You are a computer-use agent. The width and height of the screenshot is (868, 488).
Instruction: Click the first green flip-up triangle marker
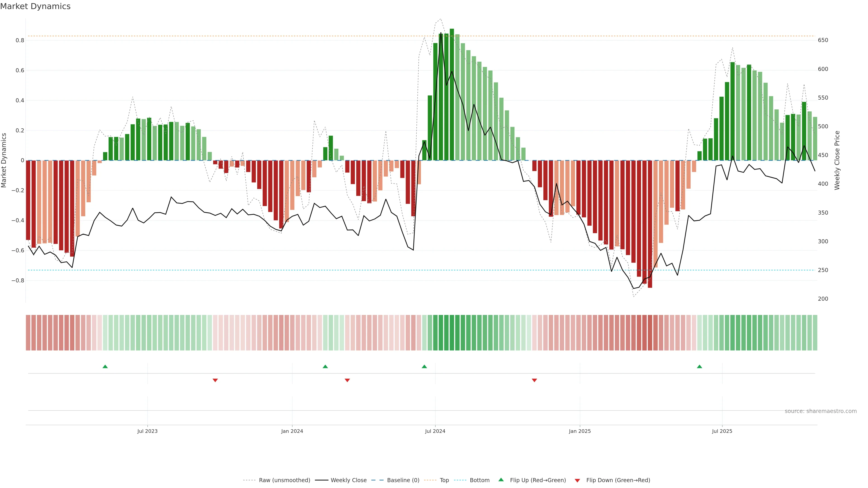click(105, 366)
